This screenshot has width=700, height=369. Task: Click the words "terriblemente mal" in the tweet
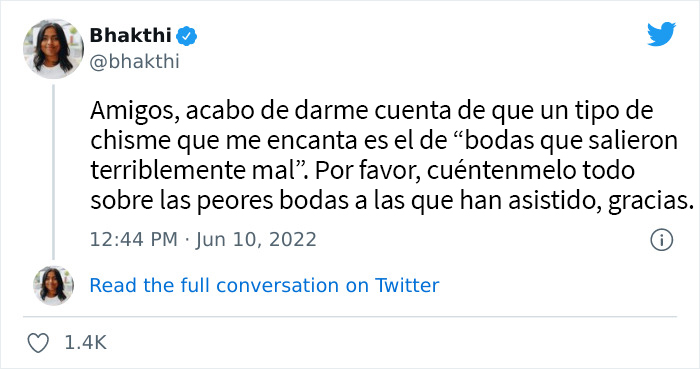[x=192, y=170]
